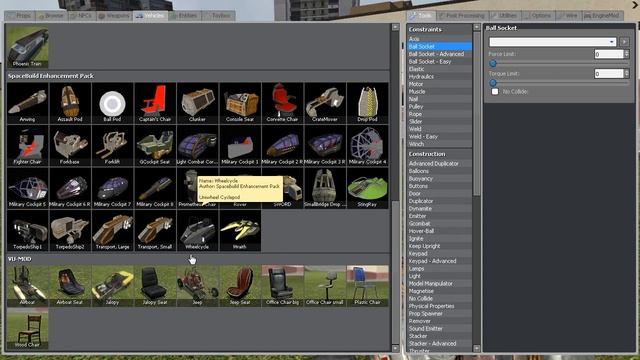Choose the Wood Chair seat
640x360 pixels.
pos(27,328)
